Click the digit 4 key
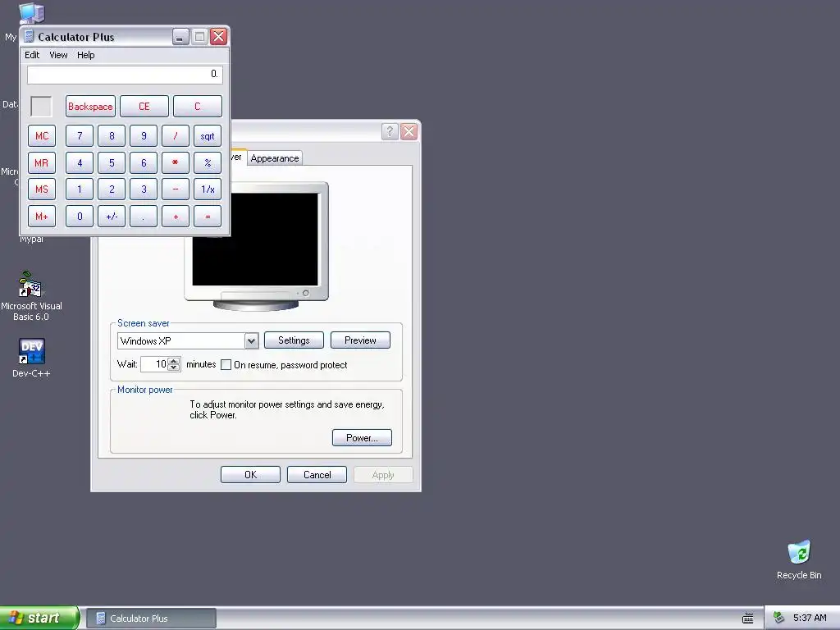Viewport: 840px width, 630px height. click(x=80, y=163)
